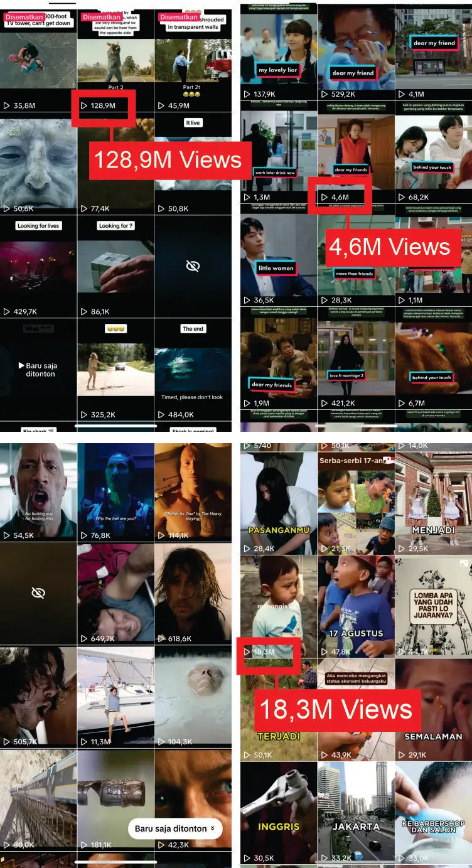Open the white mask video with 104,3K views
The image size is (472, 868).
(193, 697)
